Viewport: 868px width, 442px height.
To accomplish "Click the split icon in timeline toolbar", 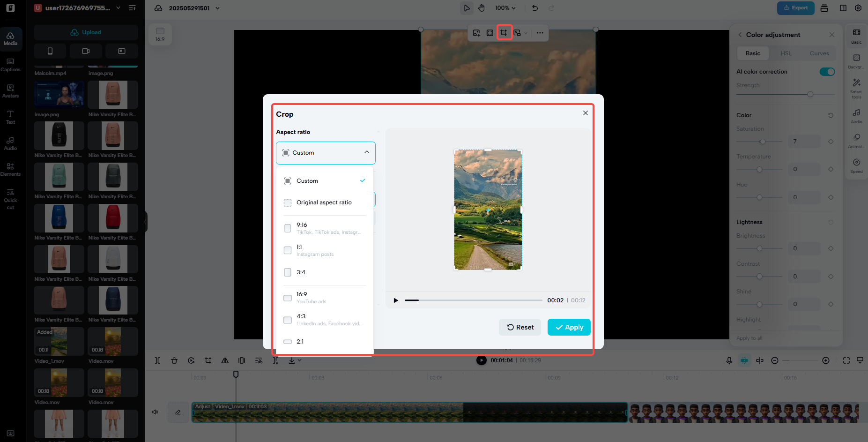I will coord(157,360).
